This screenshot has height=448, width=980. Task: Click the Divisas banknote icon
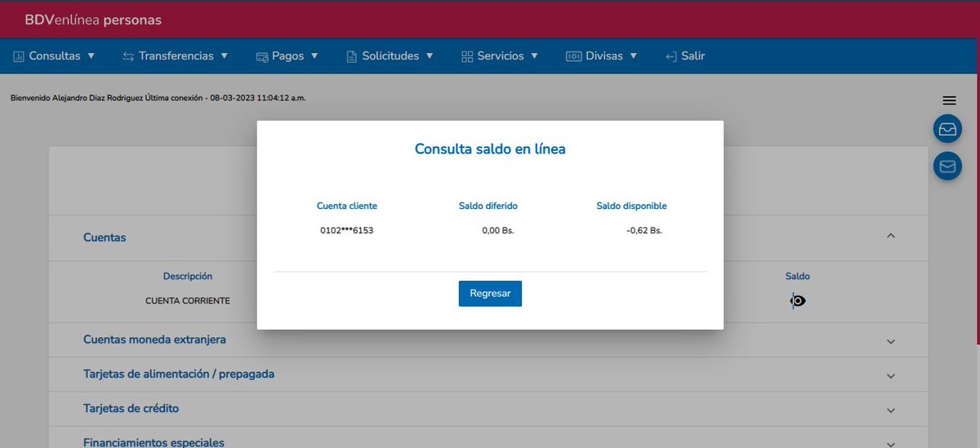pyautogui.click(x=573, y=56)
